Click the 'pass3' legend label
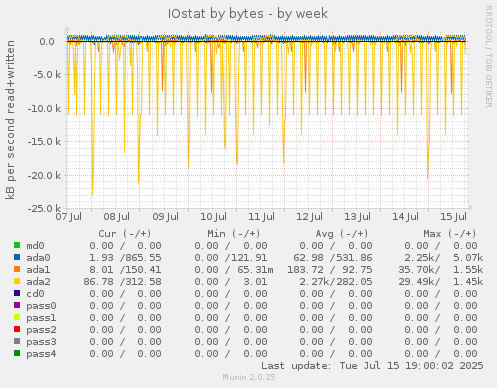 click(41, 342)
